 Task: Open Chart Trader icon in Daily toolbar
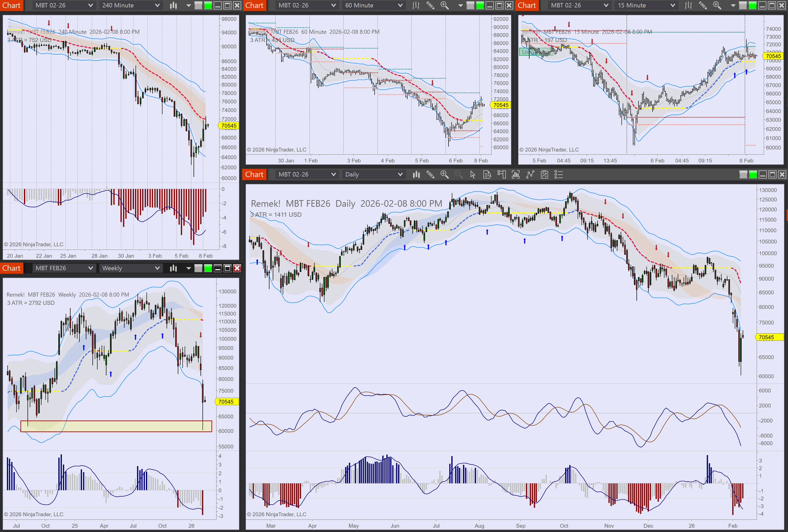[501, 175]
